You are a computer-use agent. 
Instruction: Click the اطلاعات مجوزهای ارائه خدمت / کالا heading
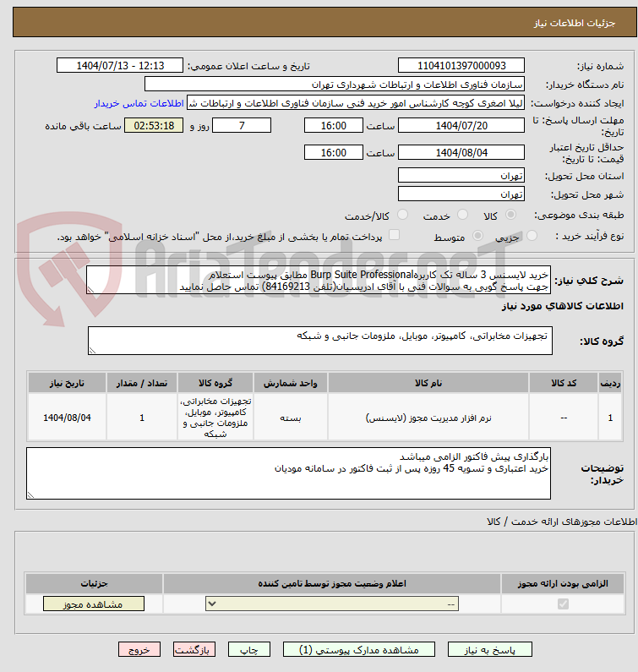(x=562, y=522)
